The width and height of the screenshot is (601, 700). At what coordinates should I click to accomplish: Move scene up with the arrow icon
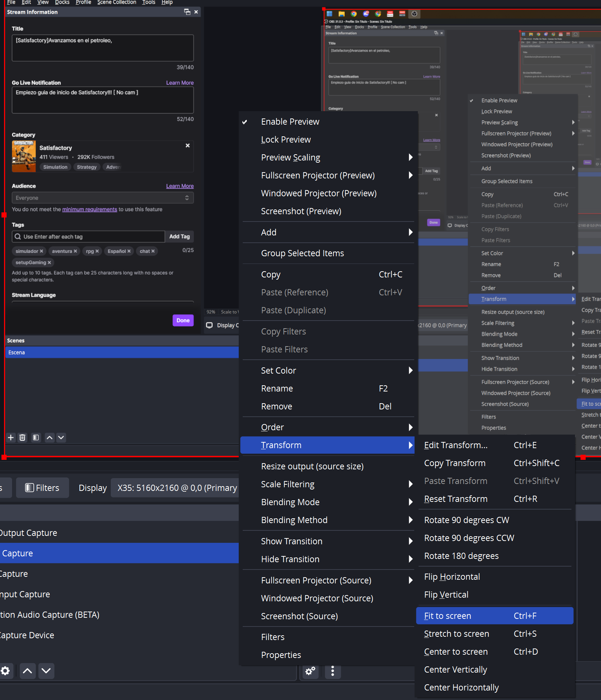point(50,438)
